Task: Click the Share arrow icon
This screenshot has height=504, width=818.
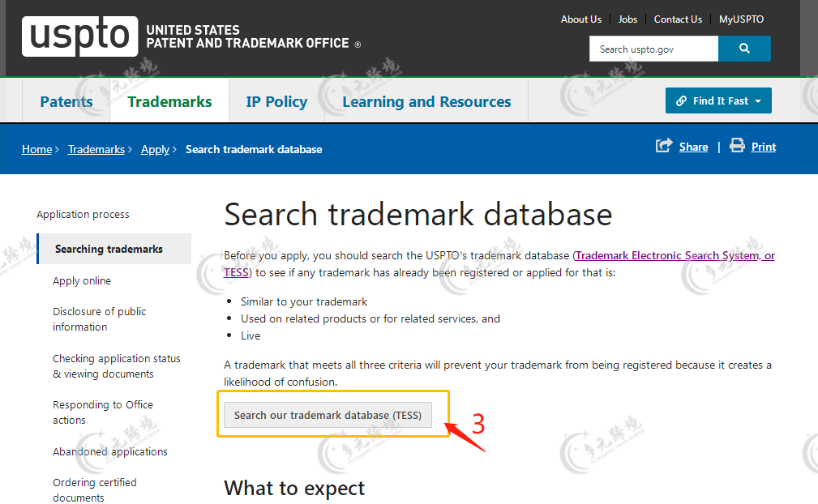Action: tap(664, 145)
